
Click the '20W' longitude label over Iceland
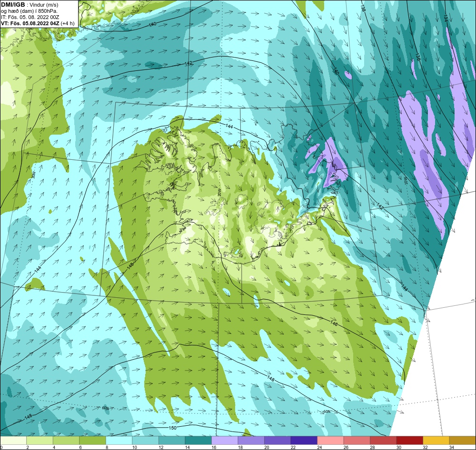(x=219, y=192)
